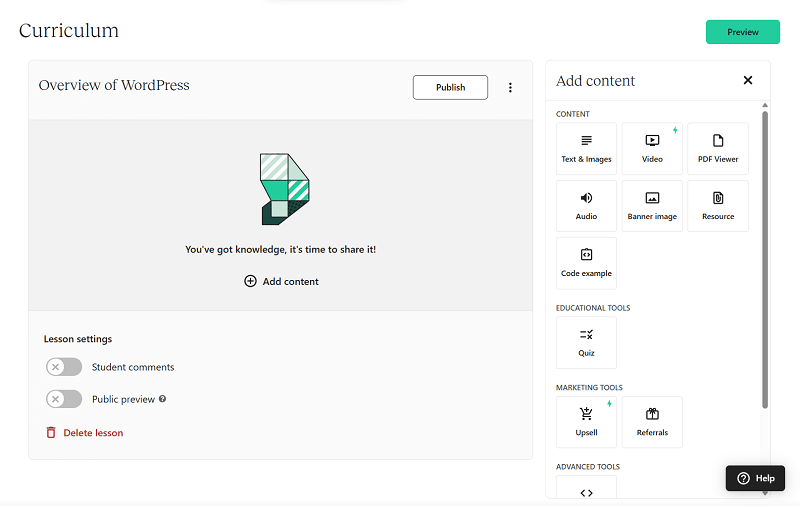
Task: Turn on Public preview toggle
Action: (64, 399)
